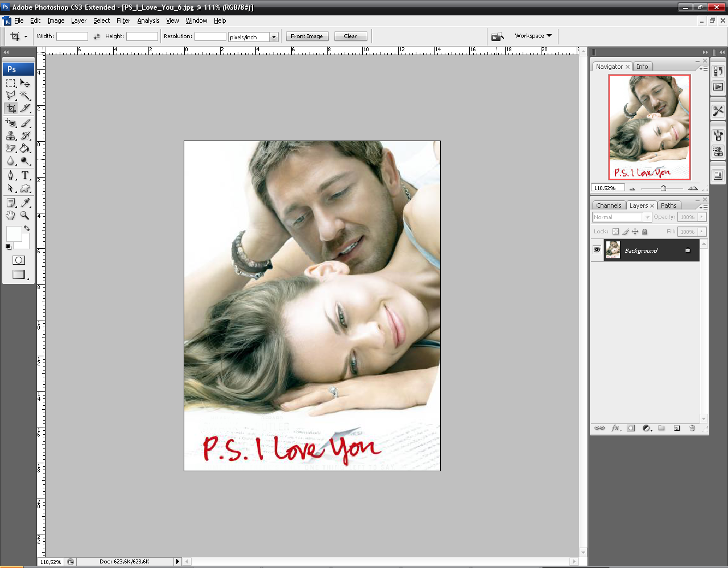Select the Pen tool

[11, 175]
